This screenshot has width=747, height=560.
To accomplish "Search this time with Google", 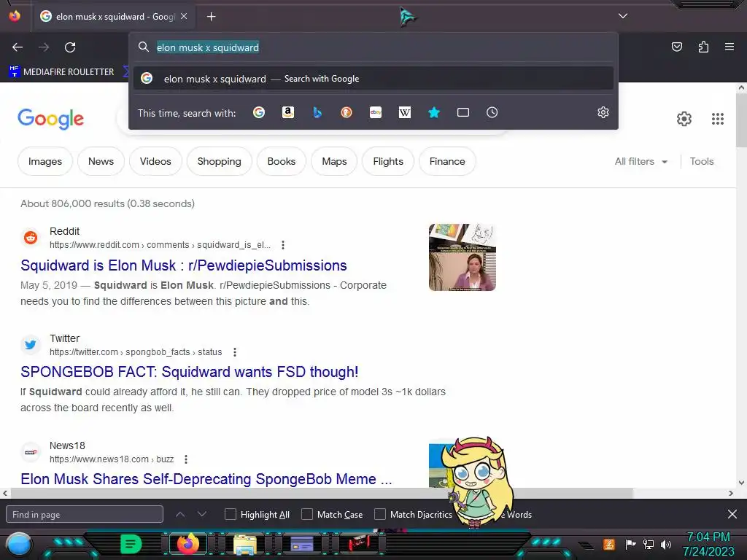I will (259, 112).
